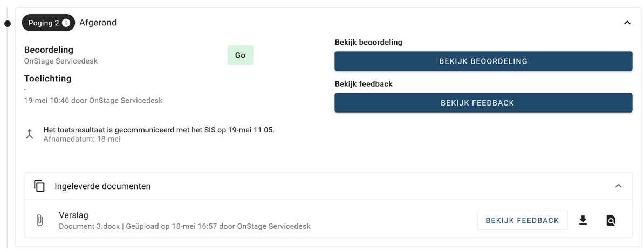Click the Beoordeling heading
Screen dimensions: 644x252
(x=49, y=50)
